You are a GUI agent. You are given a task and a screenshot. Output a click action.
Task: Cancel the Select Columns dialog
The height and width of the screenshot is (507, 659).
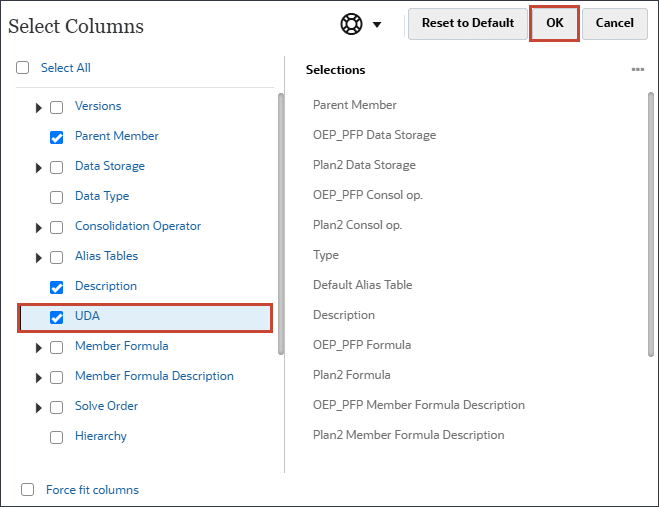(x=615, y=24)
